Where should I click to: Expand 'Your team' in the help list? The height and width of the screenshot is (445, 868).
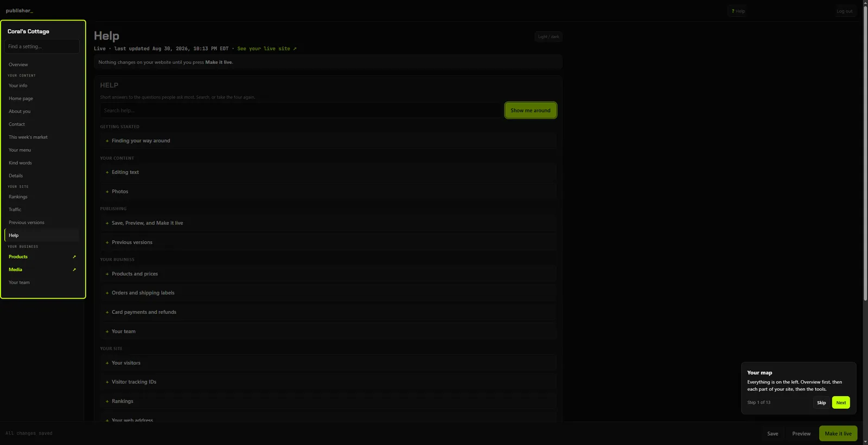[x=328, y=332]
